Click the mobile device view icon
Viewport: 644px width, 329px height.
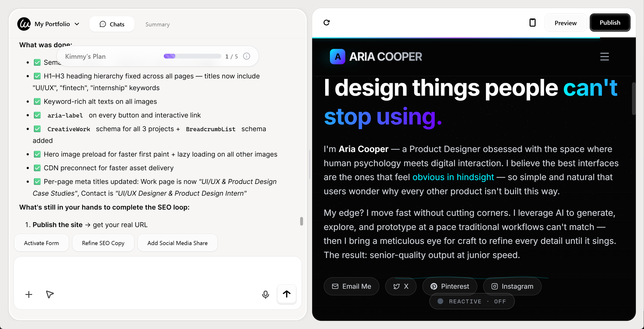pyautogui.click(x=533, y=23)
